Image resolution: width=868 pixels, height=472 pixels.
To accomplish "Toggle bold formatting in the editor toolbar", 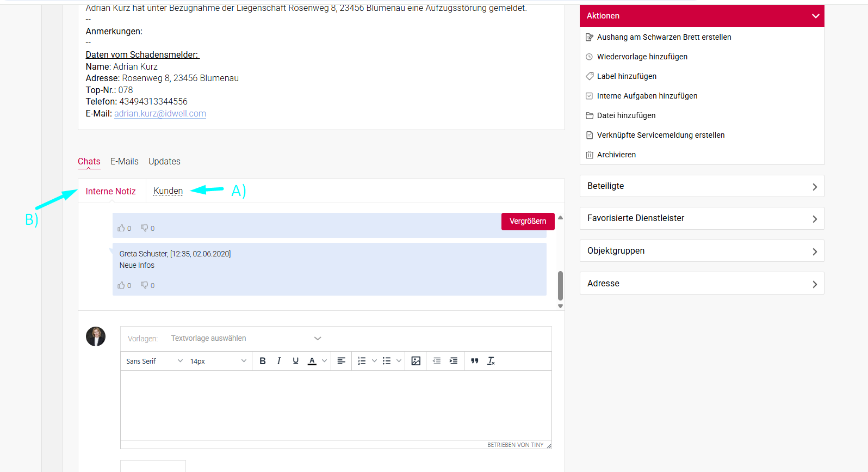I will 263,361.
